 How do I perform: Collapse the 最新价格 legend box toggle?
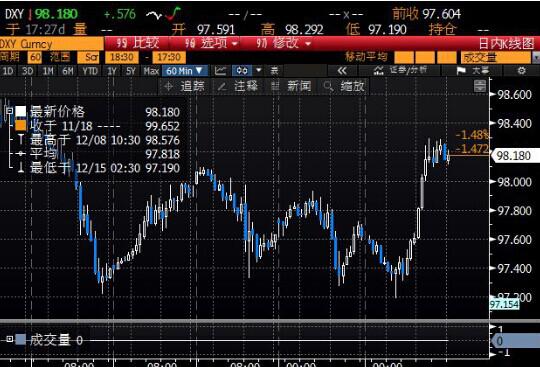click(x=10, y=111)
